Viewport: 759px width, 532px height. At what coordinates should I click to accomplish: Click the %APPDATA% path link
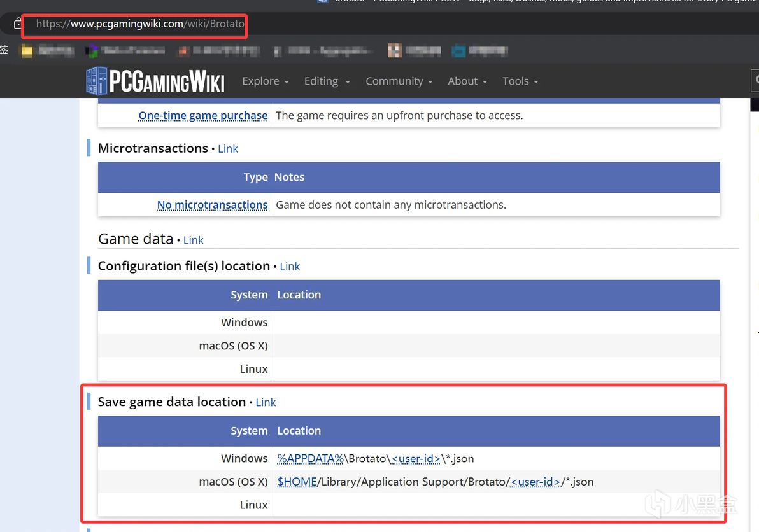[310, 458]
